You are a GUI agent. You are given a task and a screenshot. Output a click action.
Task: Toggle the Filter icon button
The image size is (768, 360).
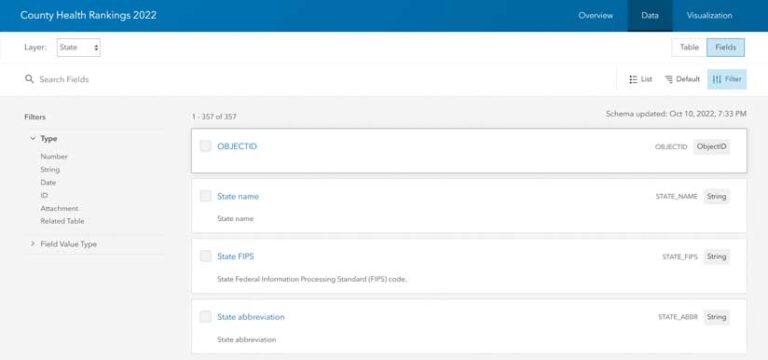[726, 79]
